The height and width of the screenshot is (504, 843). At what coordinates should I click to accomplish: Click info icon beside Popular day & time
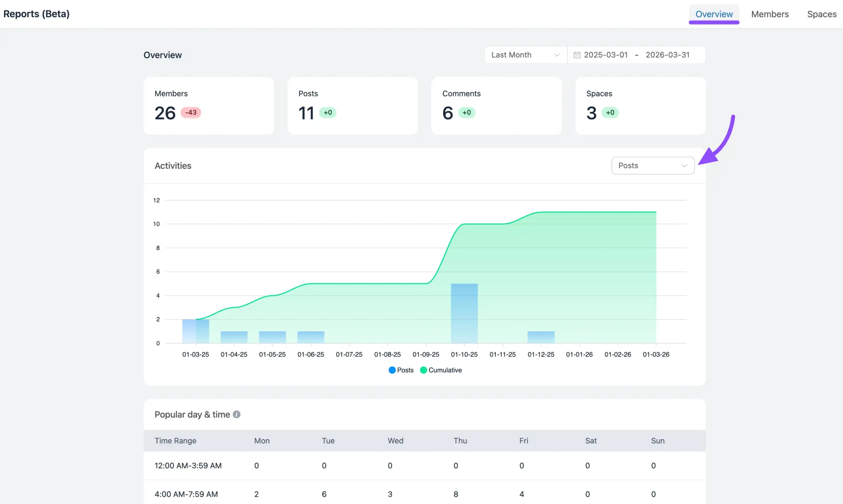[x=237, y=414]
